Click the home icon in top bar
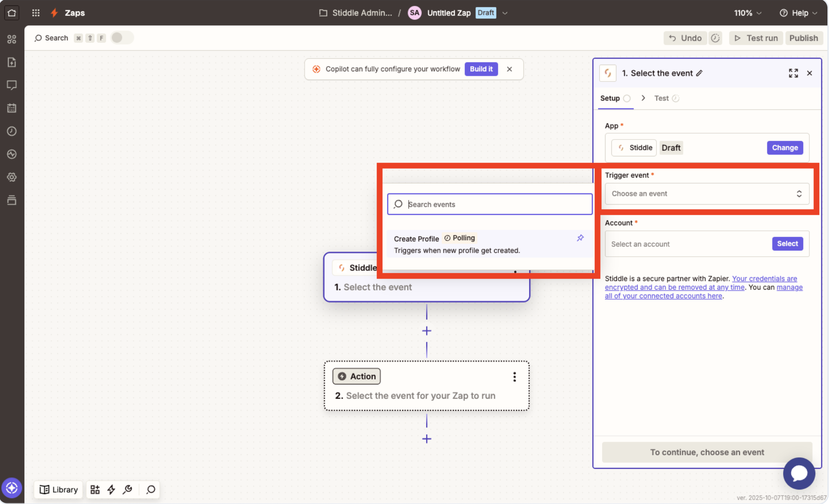 12,13
